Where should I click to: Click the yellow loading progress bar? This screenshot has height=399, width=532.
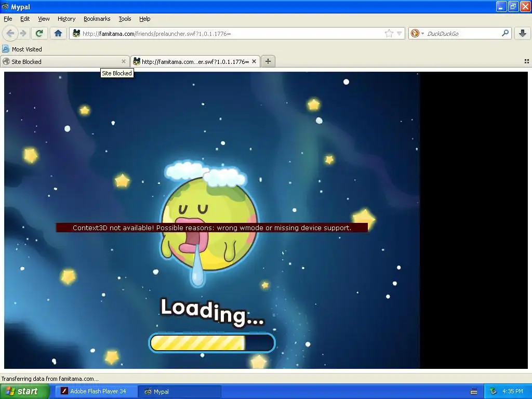(x=212, y=343)
